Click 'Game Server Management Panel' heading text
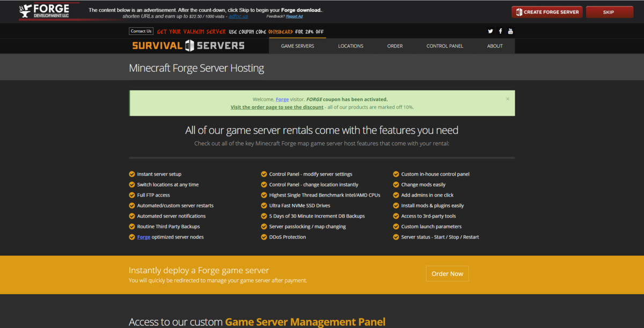The width and height of the screenshot is (644, 328). pyautogui.click(x=305, y=322)
